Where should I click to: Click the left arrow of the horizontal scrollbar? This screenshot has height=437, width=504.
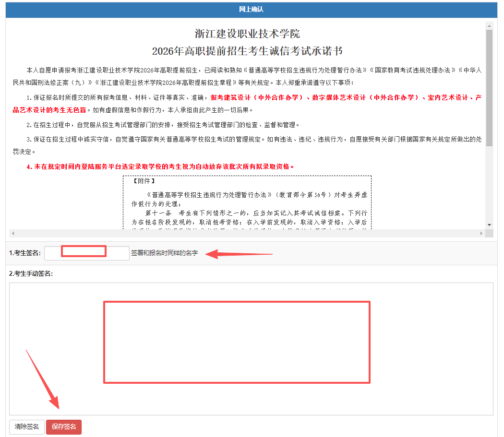click(13, 233)
